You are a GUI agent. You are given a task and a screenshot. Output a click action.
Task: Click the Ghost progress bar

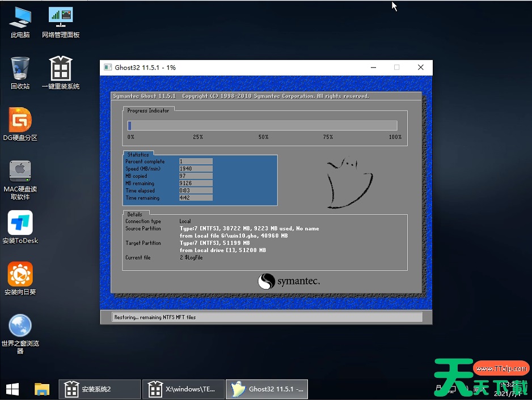(x=263, y=125)
